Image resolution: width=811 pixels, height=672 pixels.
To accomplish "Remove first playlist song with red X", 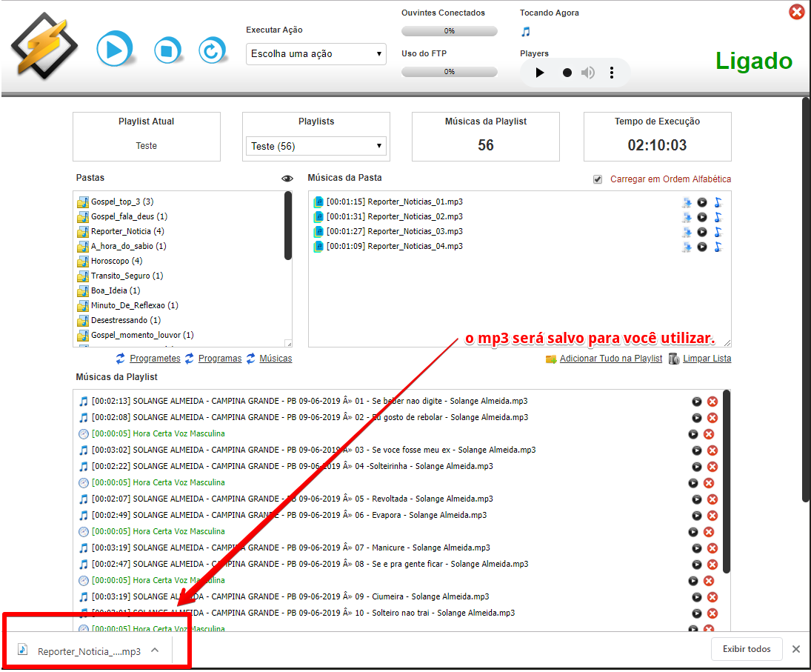I will 712,402.
